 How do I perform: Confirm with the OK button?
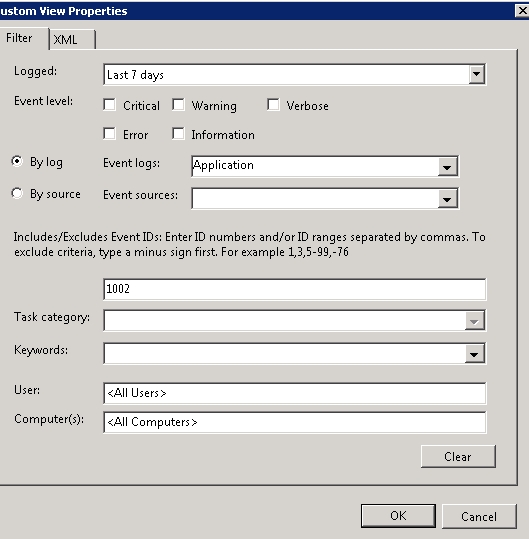pyautogui.click(x=398, y=516)
